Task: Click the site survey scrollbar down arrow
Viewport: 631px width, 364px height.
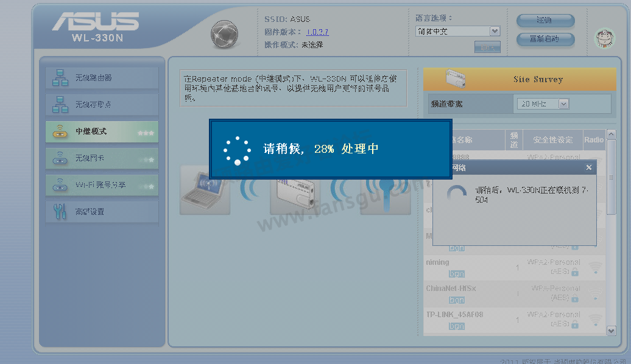Action: point(611,331)
